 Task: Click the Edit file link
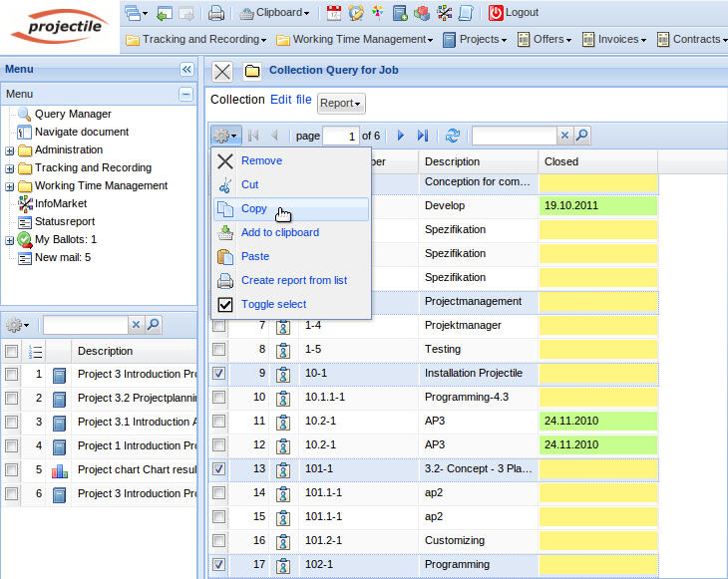tap(290, 100)
